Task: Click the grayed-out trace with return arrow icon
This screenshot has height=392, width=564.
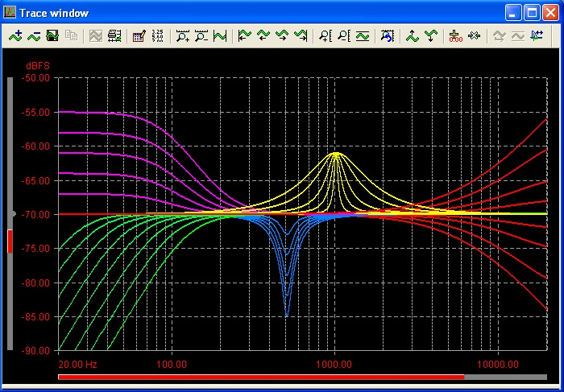Action: pyautogui.click(x=500, y=35)
